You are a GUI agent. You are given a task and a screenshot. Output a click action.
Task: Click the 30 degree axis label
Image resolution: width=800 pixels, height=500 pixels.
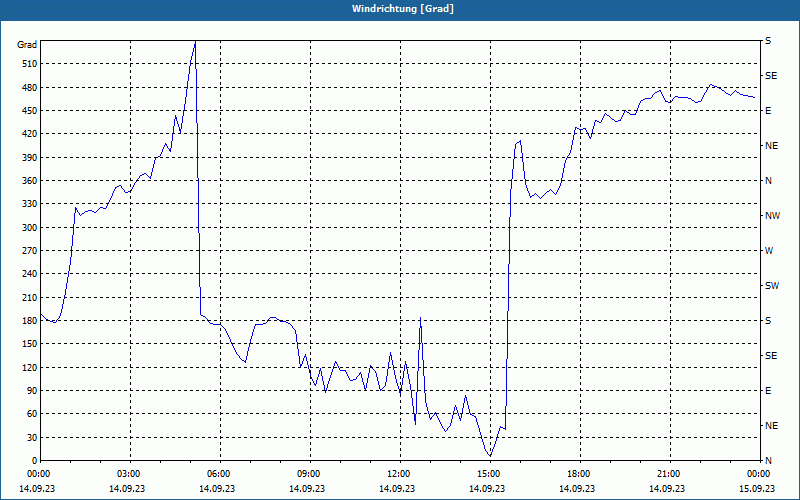[32, 437]
